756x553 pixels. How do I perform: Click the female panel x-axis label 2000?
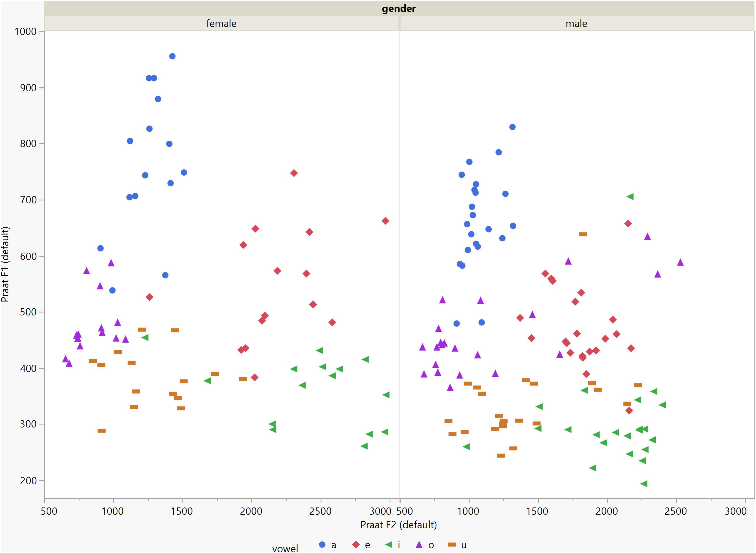point(251,511)
